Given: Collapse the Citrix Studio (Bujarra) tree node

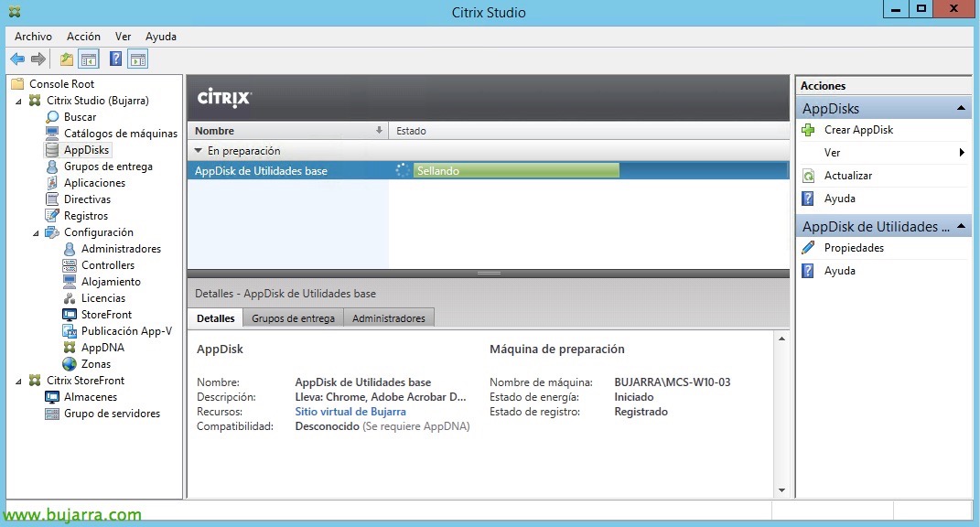Looking at the screenshot, I should tap(18, 101).
